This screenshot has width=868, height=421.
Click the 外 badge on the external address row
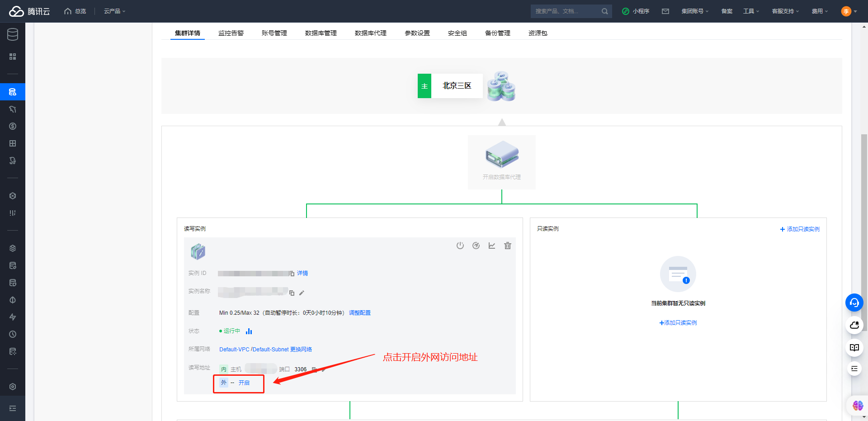pyautogui.click(x=223, y=383)
